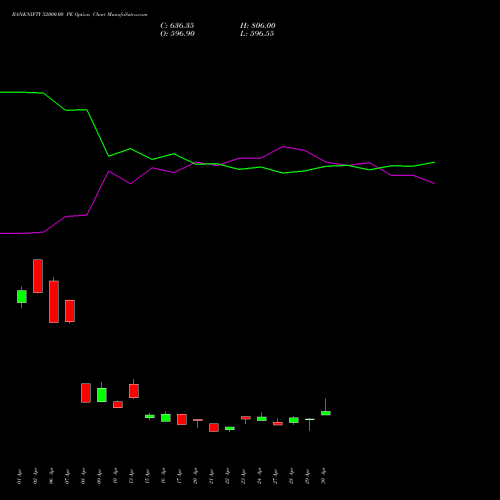Click the green candlestick for 16 Apr

pos(166,418)
